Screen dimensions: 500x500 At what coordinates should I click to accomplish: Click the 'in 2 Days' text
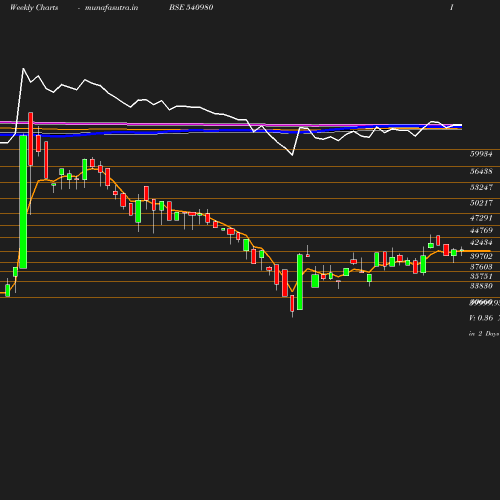tap(484, 334)
